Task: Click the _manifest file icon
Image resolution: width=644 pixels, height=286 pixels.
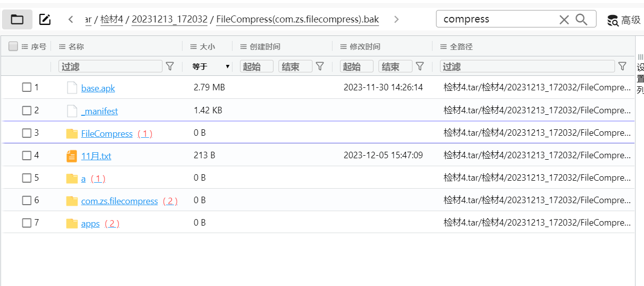Action: (x=72, y=111)
